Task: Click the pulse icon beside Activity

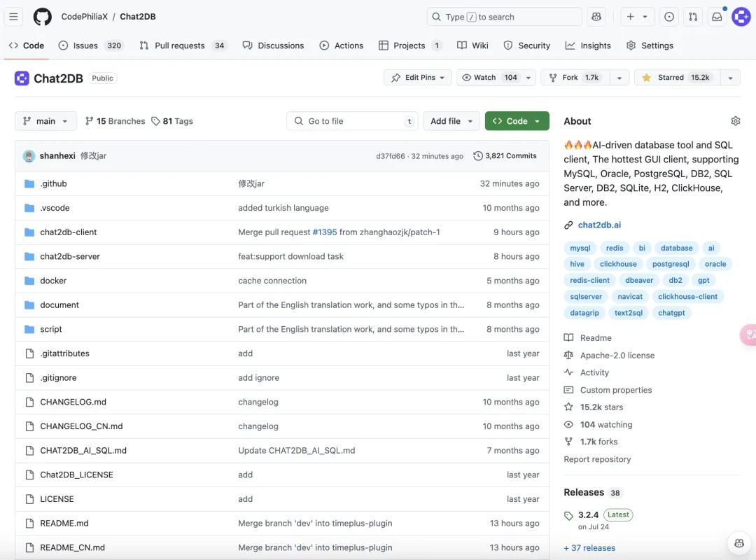Action: click(569, 372)
